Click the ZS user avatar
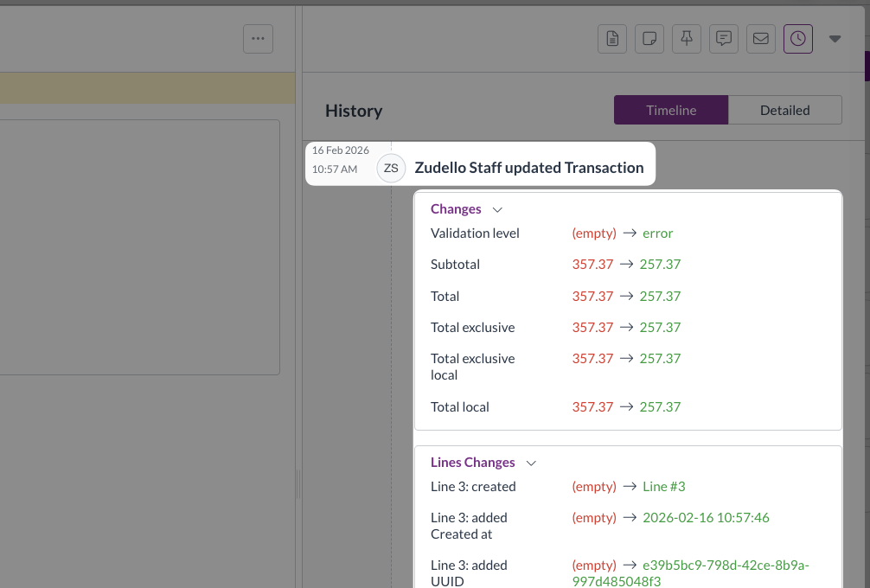Screen dimensions: 870x588 click(x=391, y=168)
